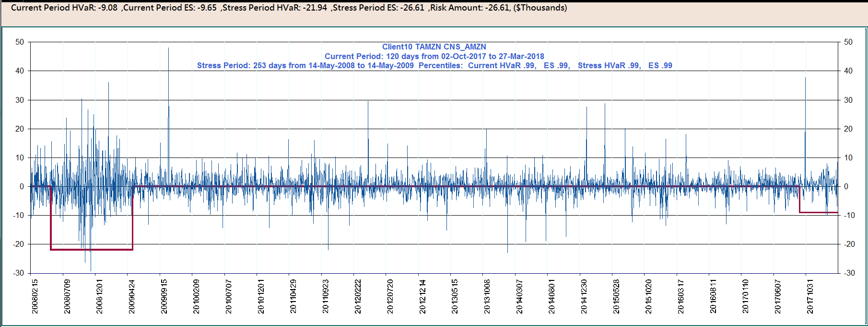The image size is (868, 327).
Task: Choose the left y-axis label -20
Action: tap(18, 244)
